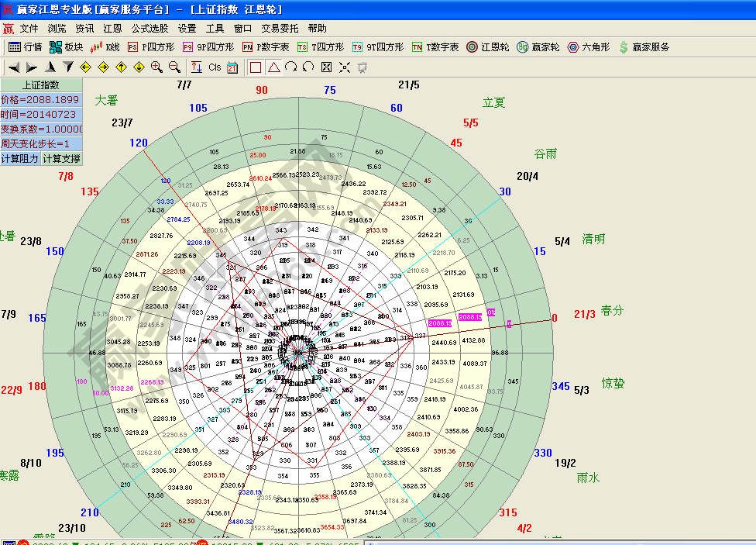The image size is (756, 545).
Task: Expand the 文件 menu
Action: pos(29,28)
